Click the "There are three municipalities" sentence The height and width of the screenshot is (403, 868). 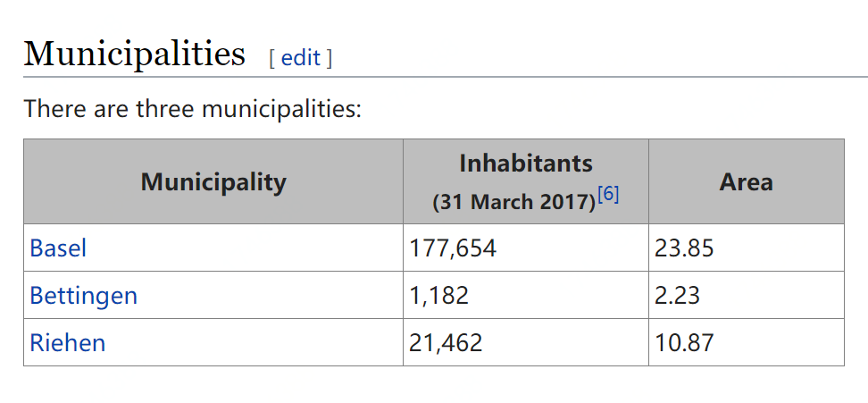pos(192,110)
